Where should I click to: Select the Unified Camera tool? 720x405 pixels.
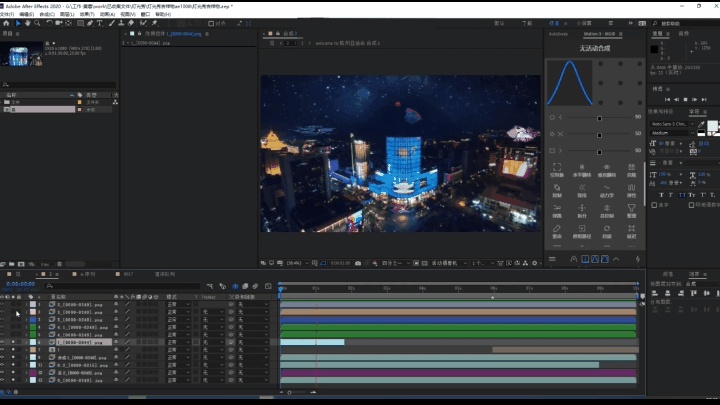click(x=59, y=23)
